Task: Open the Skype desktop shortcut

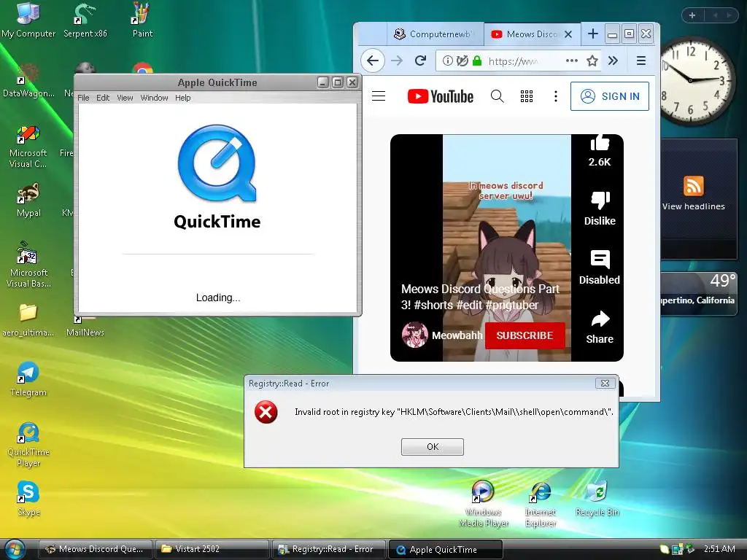Action: click(28, 498)
